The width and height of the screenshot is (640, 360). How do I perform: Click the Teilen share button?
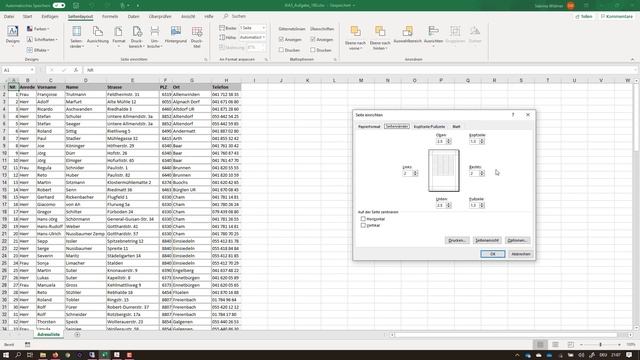coord(584,16)
